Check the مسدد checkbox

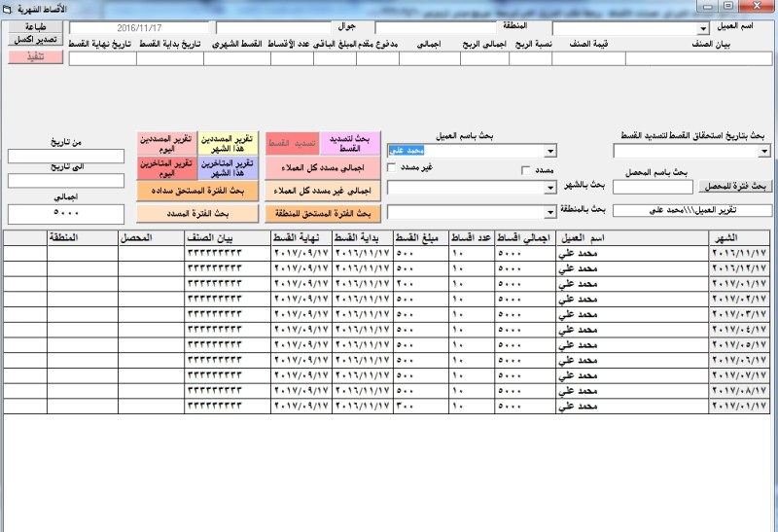click(526, 170)
